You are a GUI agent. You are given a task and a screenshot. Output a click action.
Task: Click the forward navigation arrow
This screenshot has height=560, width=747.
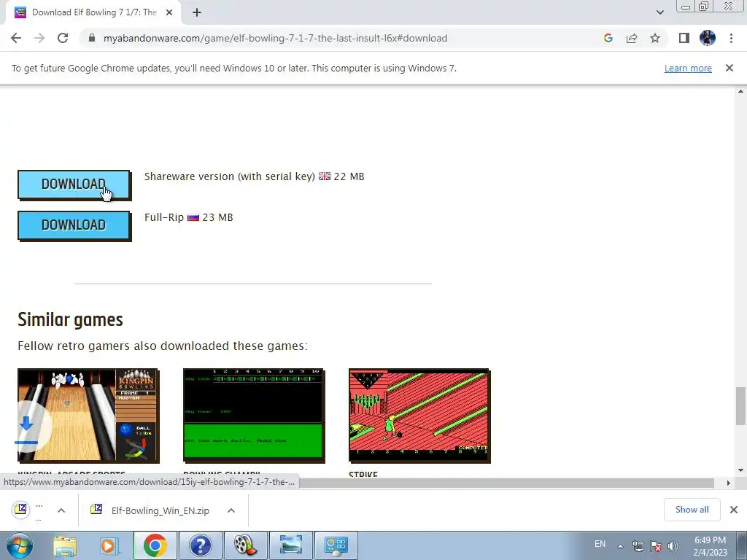tap(39, 38)
